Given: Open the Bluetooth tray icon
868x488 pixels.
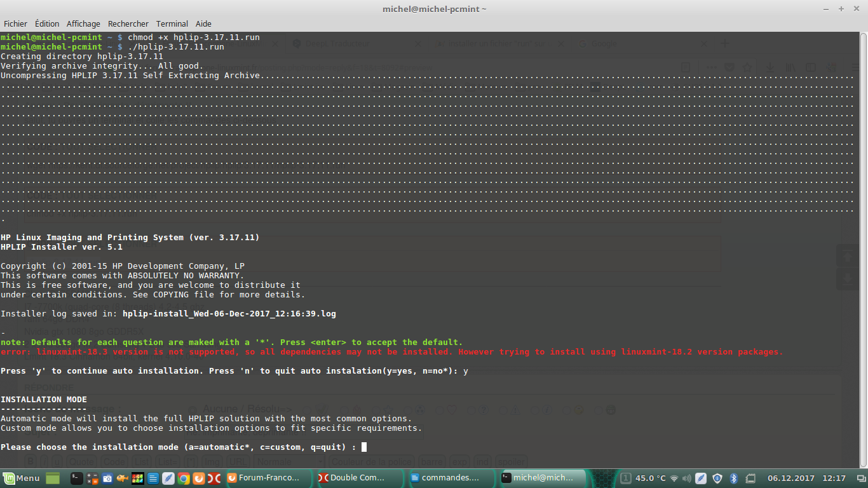Looking at the screenshot, I should [733, 478].
